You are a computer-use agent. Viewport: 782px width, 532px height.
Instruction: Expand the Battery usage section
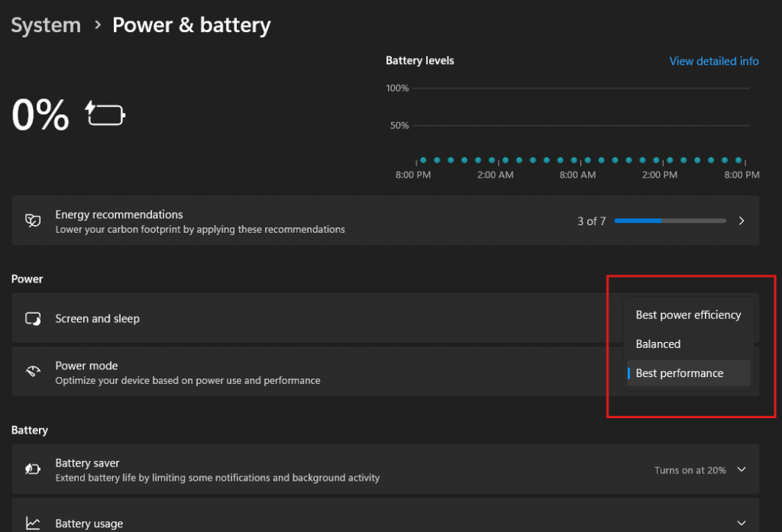point(741,524)
